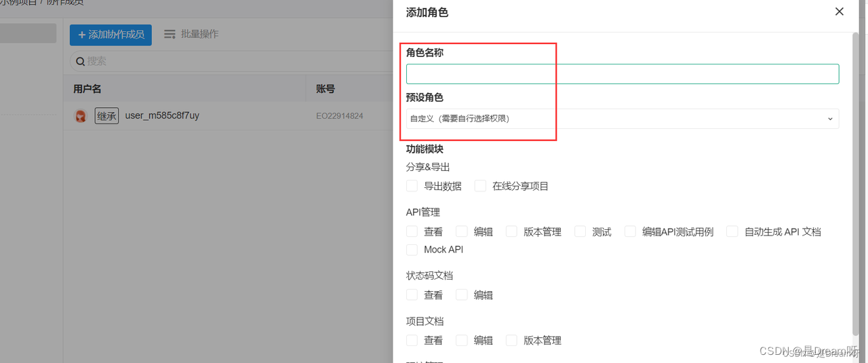
Task: Enable 编辑 under 项目文档
Action: (462, 340)
